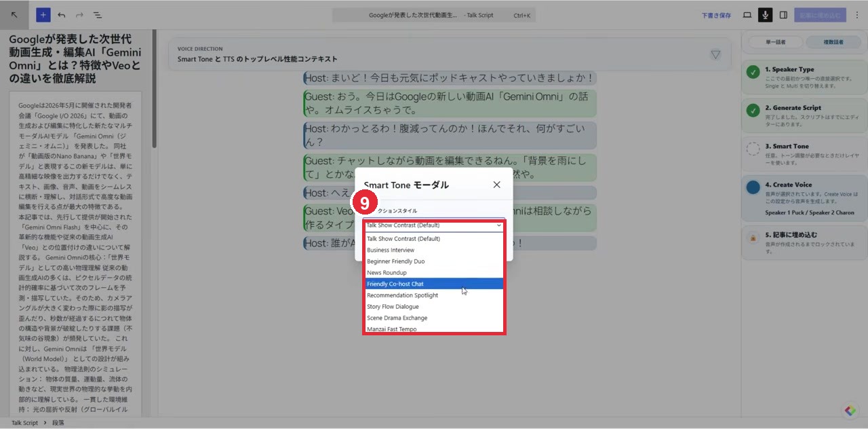Click the microphone Talk Script icon
This screenshot has height=429, width=868.
pos(766,15)
